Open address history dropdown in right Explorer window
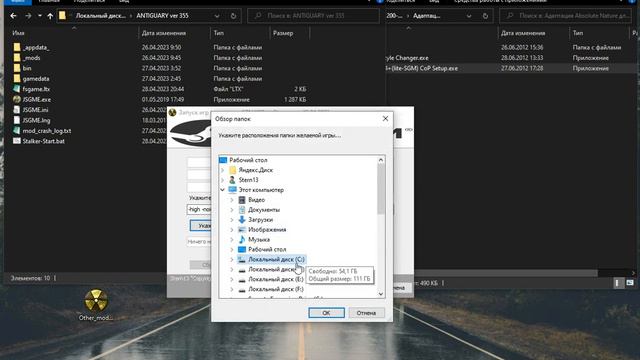This screenshot has height=360, width=640. pyautogui.click(x=469, y=16)
